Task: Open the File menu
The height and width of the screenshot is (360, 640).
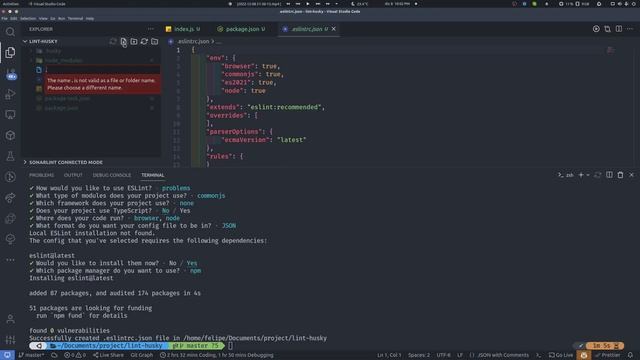Action: click(4, 18)
